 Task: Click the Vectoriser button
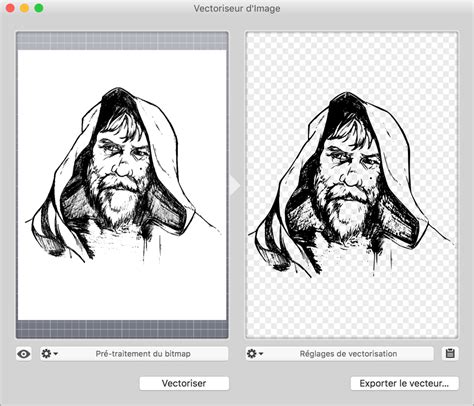click(184, 383)
